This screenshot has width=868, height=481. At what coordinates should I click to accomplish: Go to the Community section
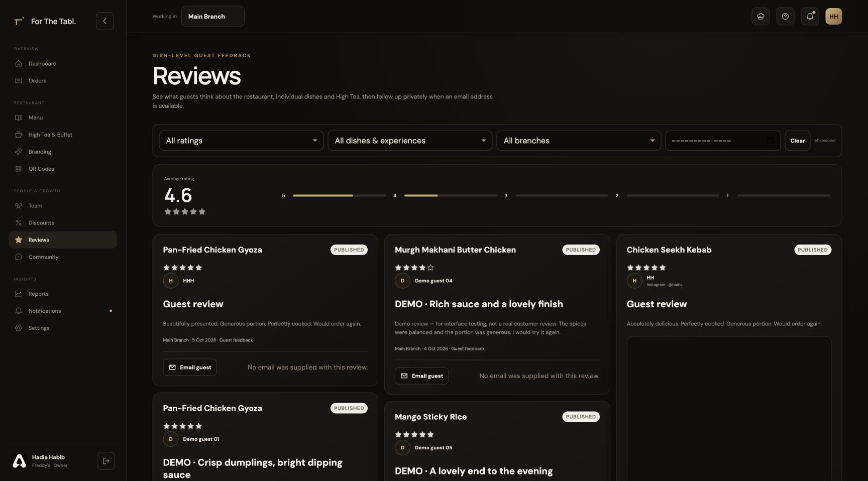click(x=63, y=257)
